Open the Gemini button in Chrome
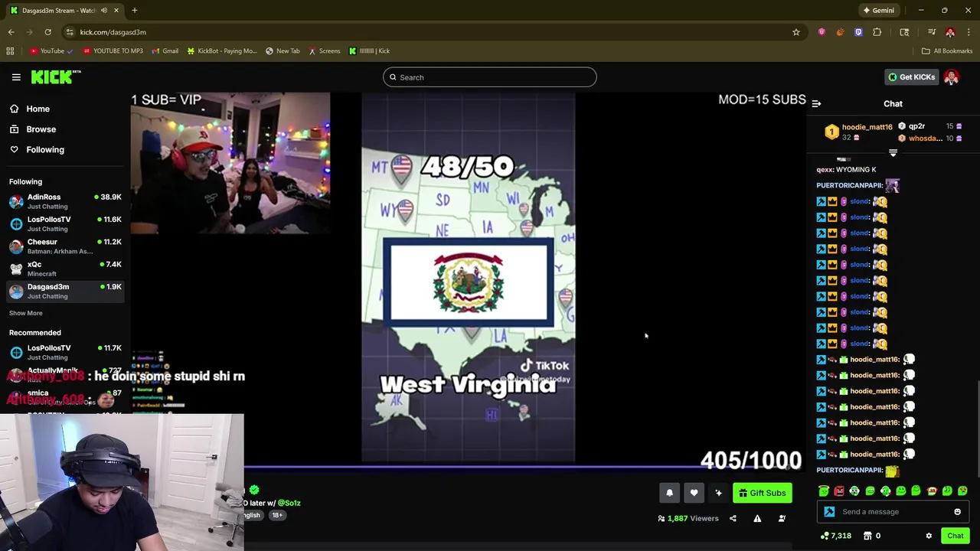The width and height of the screenshot is (980, 551). click(x=878, y=11)
